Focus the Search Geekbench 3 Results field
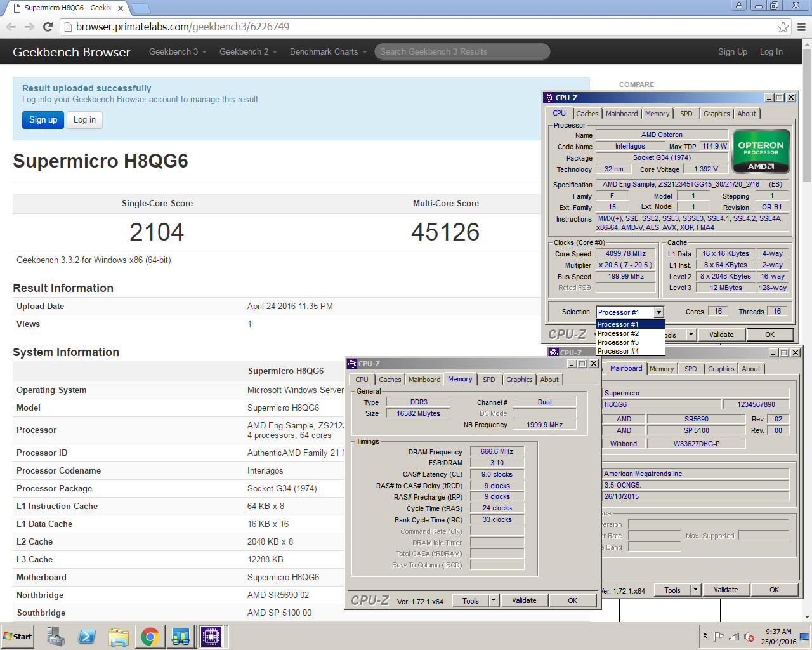 (462, 51)
